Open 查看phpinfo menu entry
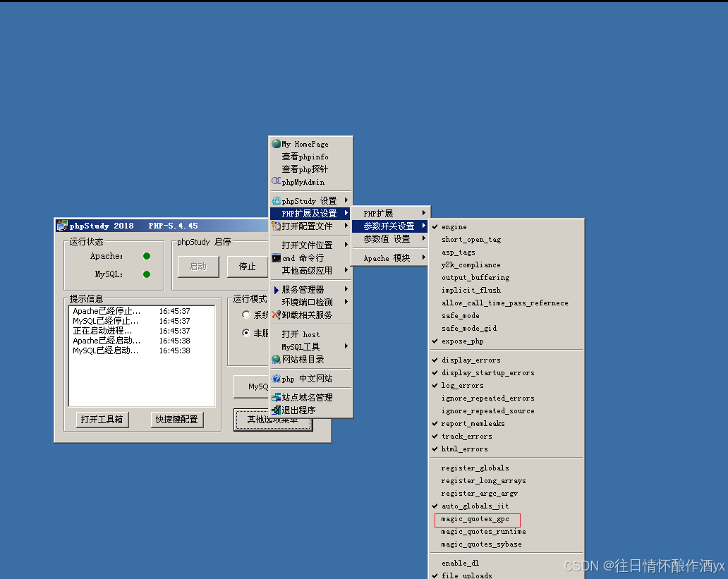Viewport: 728px width, 579px height. [x=311, y=157]
